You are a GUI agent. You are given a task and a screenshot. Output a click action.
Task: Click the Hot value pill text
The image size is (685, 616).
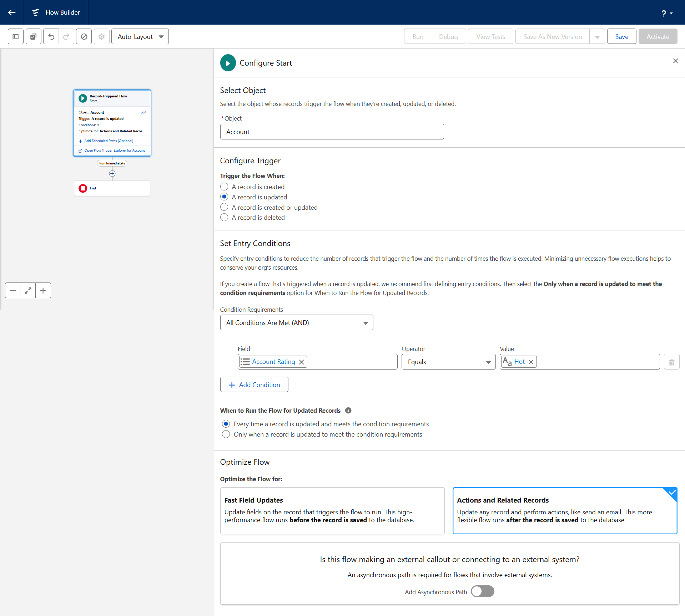coord(519,362)
